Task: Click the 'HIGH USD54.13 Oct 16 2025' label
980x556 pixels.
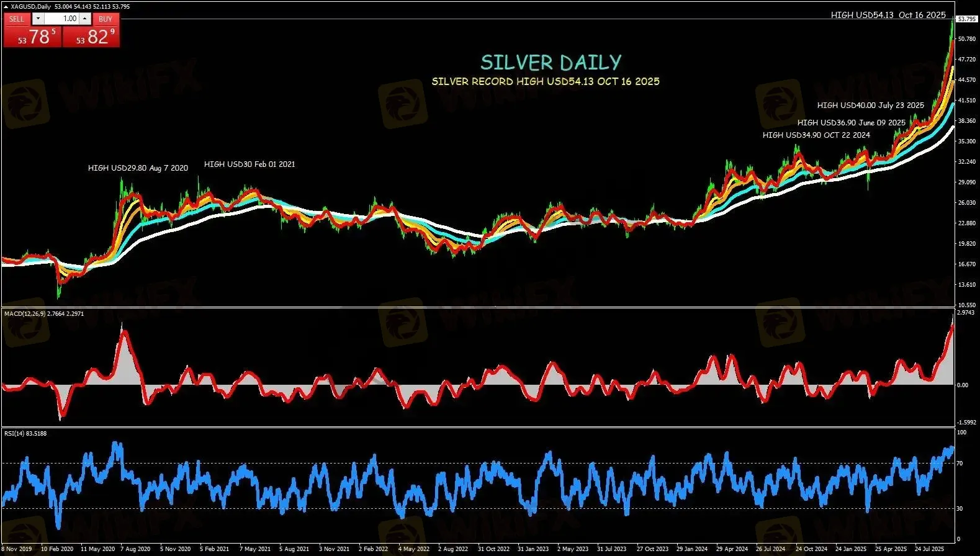Action: (x=888, y=15)
